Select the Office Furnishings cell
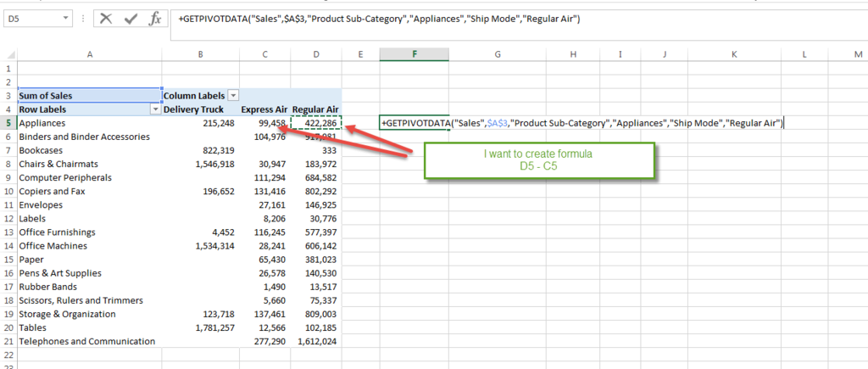 pyautogui.click(x=90, y=232)
